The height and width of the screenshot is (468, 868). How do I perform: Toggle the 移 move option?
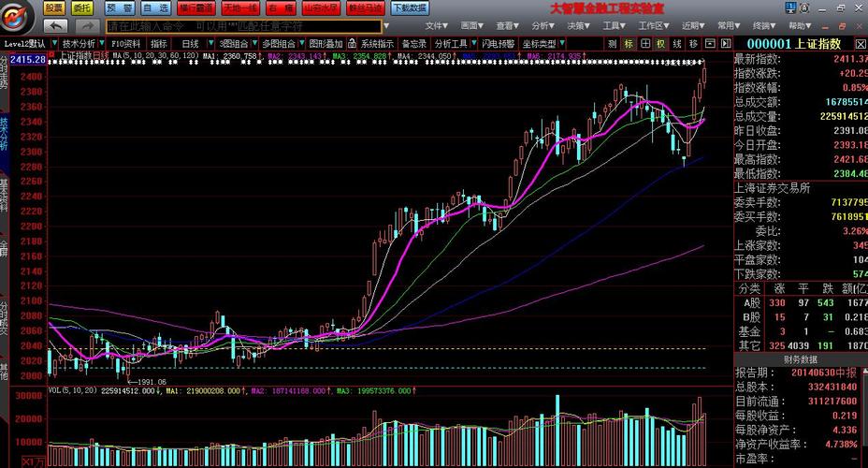point(693,44)
